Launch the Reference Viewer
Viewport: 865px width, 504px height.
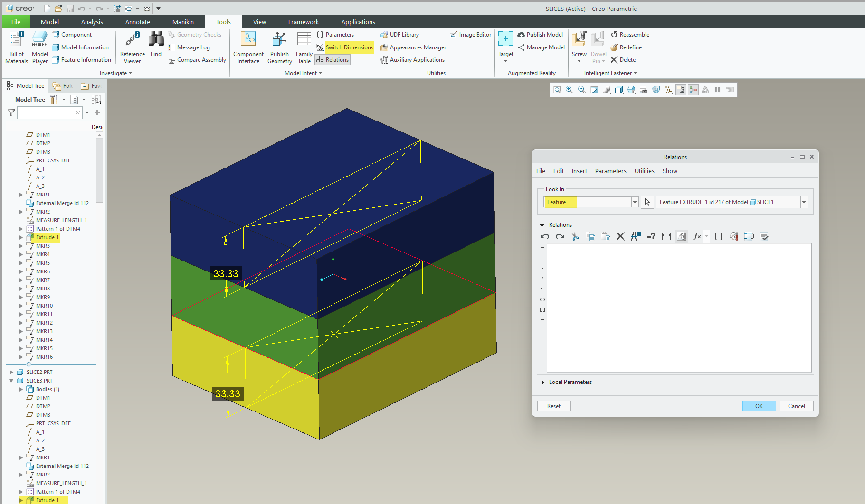pyautogui.click(x=132, y=47)
